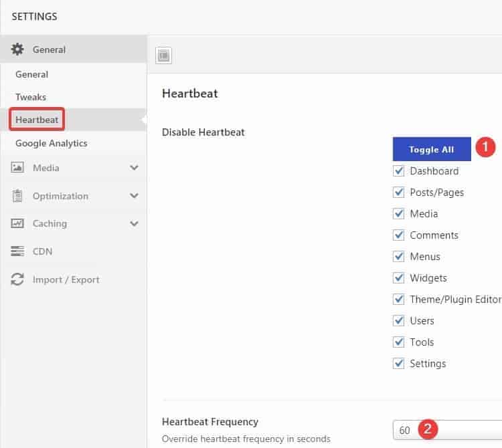The height and width of the screenshot is (448, 502).
Task: Toggle the Comments checkbox
Action: [x=399, y=235]
